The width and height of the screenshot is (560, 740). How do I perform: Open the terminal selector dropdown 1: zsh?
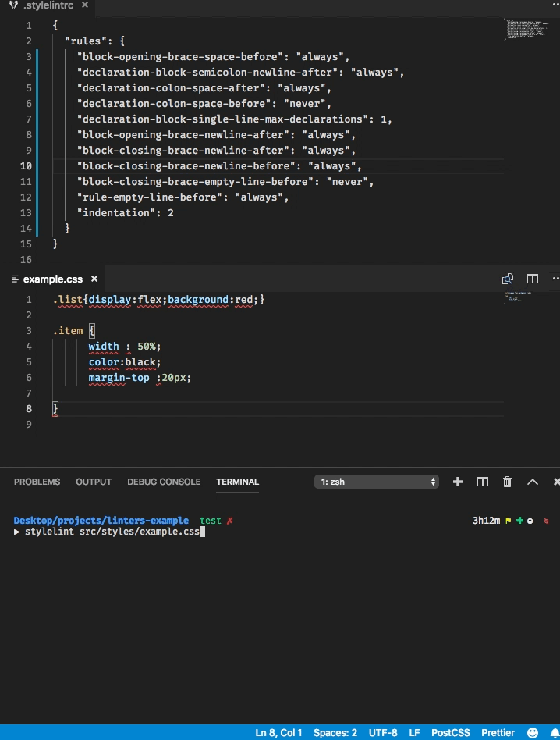(377, 482)
